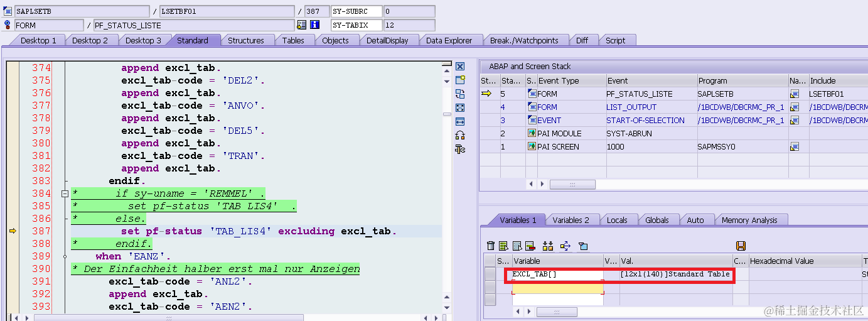The width and height of the screenshot is (868, 321).
Task: Click the navigate-to-source icon beside PF_STATUS_LISTE
Action: 302,25
